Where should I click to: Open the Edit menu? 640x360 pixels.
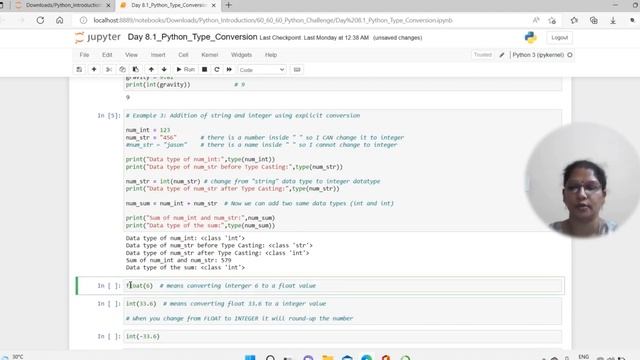click(x=107, y=55)
